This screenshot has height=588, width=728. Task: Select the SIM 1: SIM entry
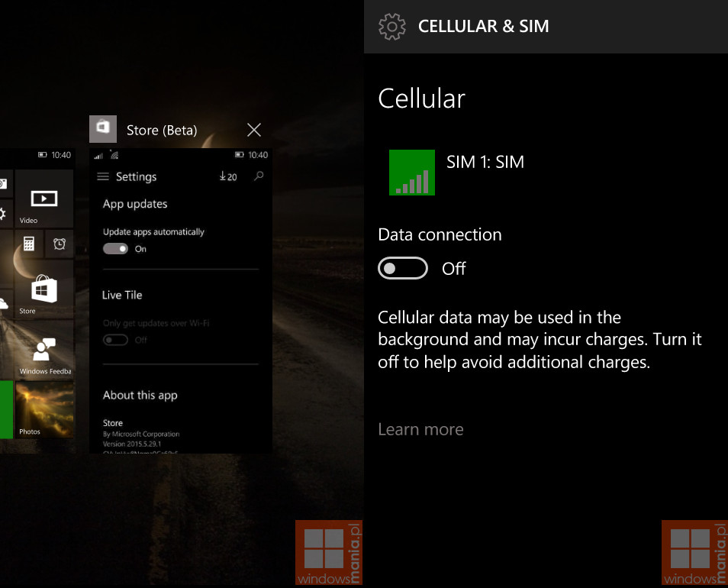pyautogui.click(x=485, y=162)
